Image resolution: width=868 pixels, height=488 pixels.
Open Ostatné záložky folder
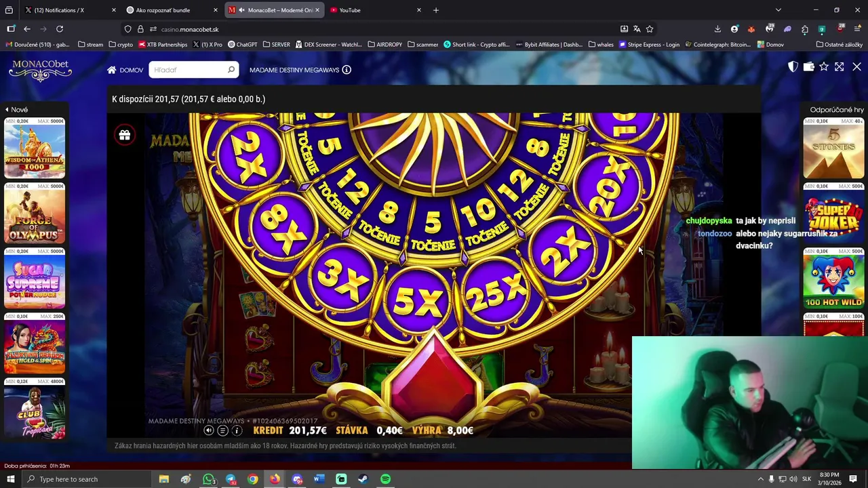839,45
